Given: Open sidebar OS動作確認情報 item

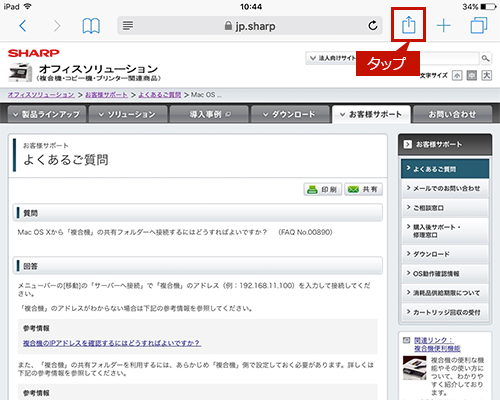Looking at the screenshot, I should (x=445, y=274).
